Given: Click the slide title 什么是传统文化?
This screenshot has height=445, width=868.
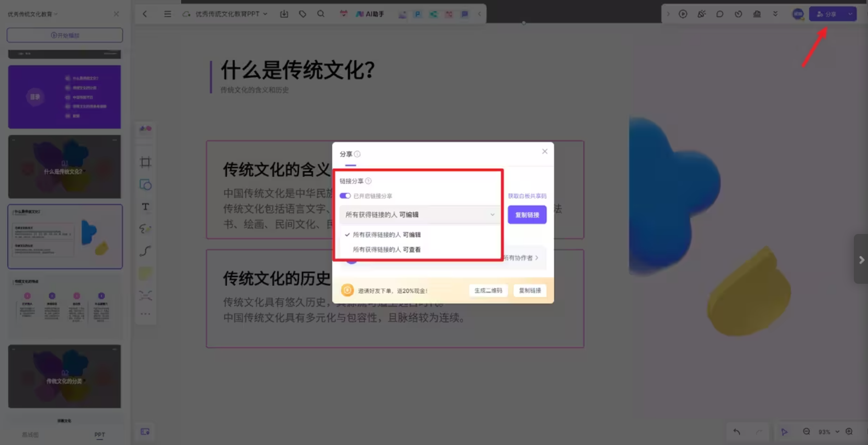Looking at the screenshot, I should tap(298, 70).
